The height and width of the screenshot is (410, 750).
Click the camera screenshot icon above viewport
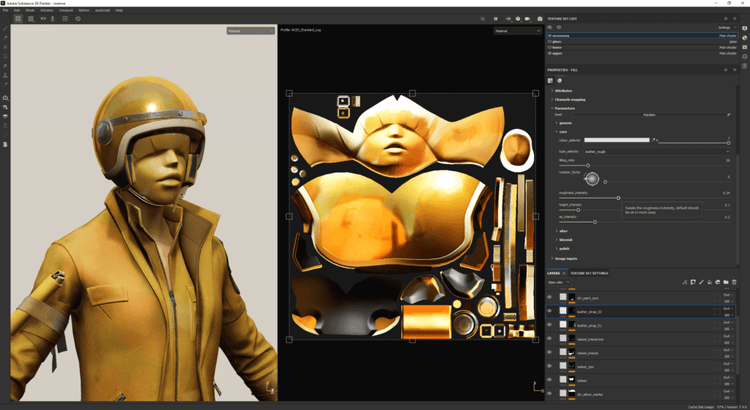coord(540,19)
